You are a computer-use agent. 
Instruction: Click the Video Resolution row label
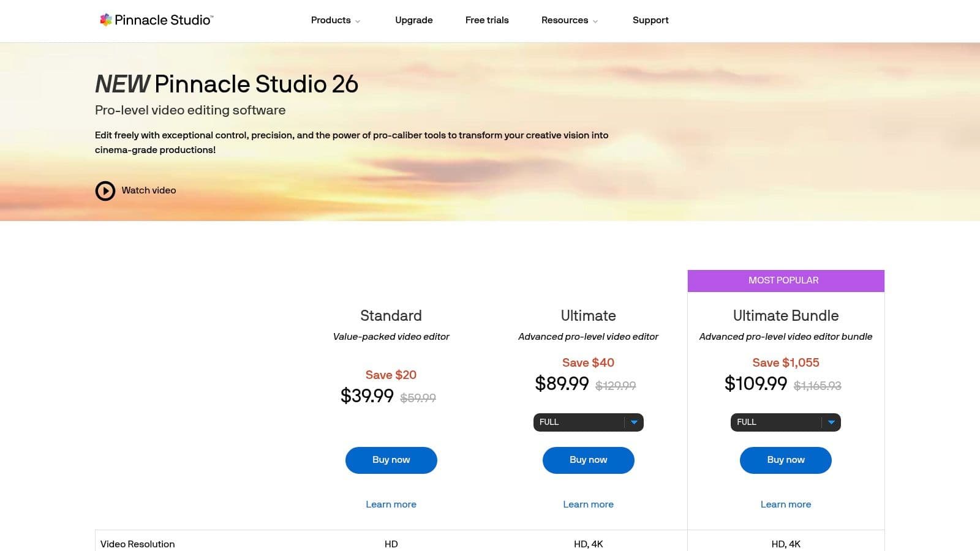pyautogui.click(x=138, y=544)
